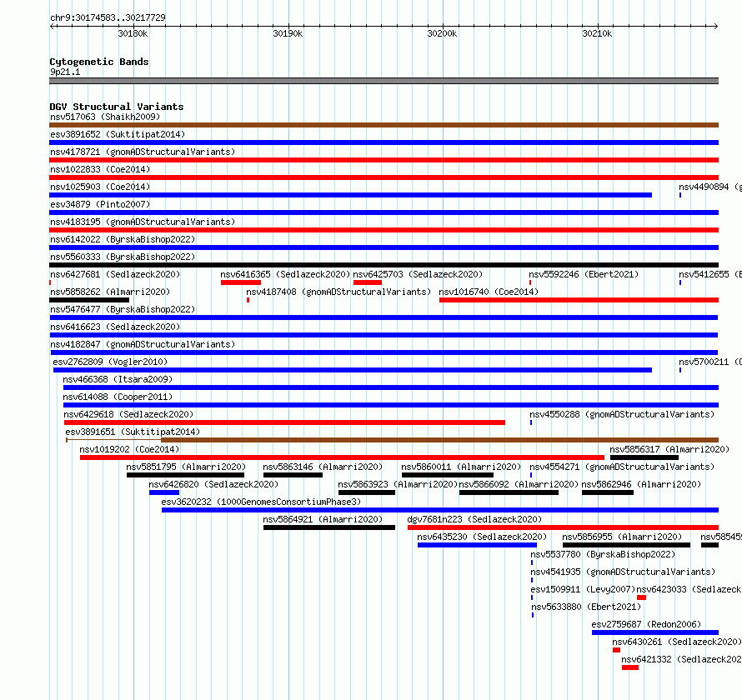Click nsv5633880 (Ebert2021) label
The width and height of the screenshot is (742, 700).
click(586, 607)
